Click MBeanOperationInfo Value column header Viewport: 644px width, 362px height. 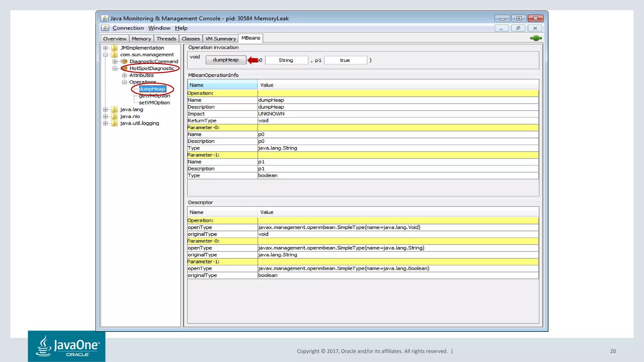(398, 85)
